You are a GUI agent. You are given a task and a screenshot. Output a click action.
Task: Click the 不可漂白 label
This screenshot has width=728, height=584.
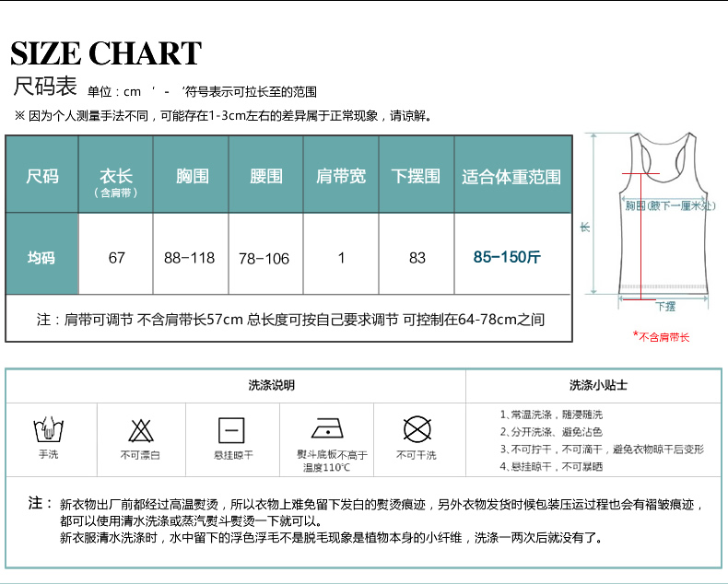tap(140, 455)
